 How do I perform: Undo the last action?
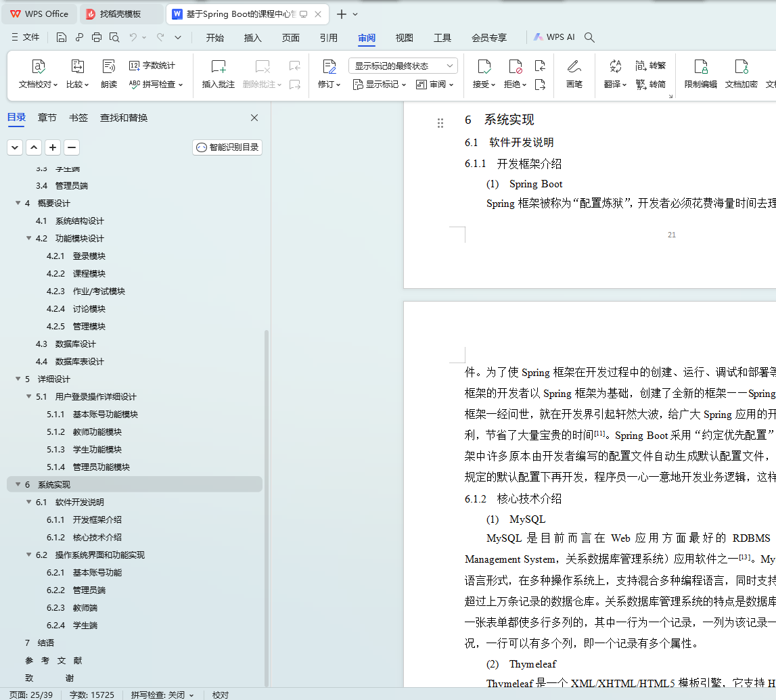133,38
